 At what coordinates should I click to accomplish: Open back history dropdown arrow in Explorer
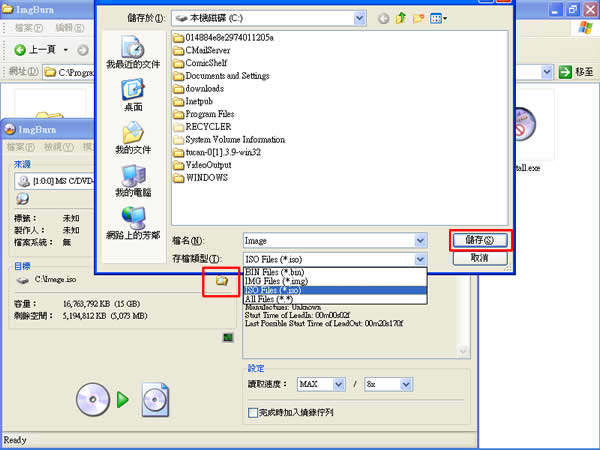pyautogui.click(x=65, y=50)
